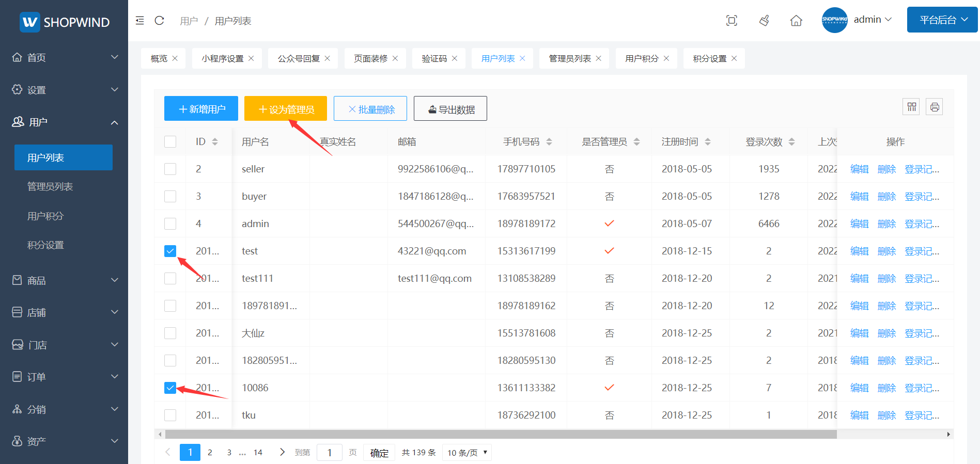Click 编辑 link in seller row
Image resolution: width=980 pixels, height=464 pixels.
click(860, 169)
